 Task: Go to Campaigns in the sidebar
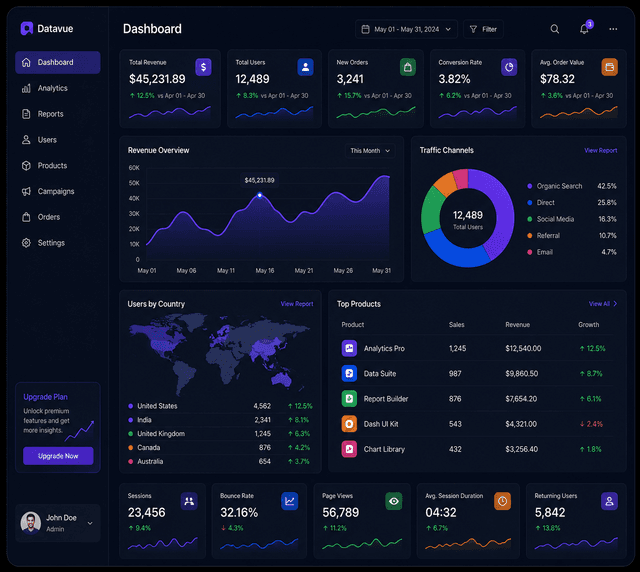(58, 191)
